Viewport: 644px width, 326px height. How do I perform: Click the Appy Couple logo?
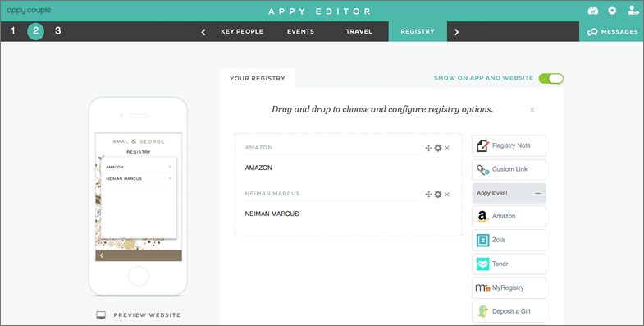point(29,11)
